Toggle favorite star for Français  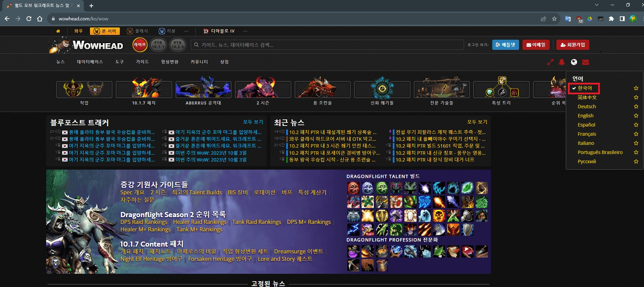coord(636,134)
